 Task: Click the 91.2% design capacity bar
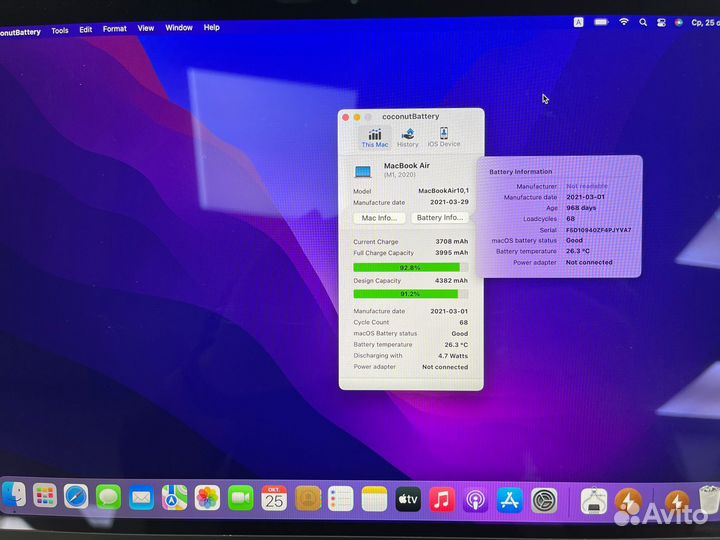(x=411, y=294)
